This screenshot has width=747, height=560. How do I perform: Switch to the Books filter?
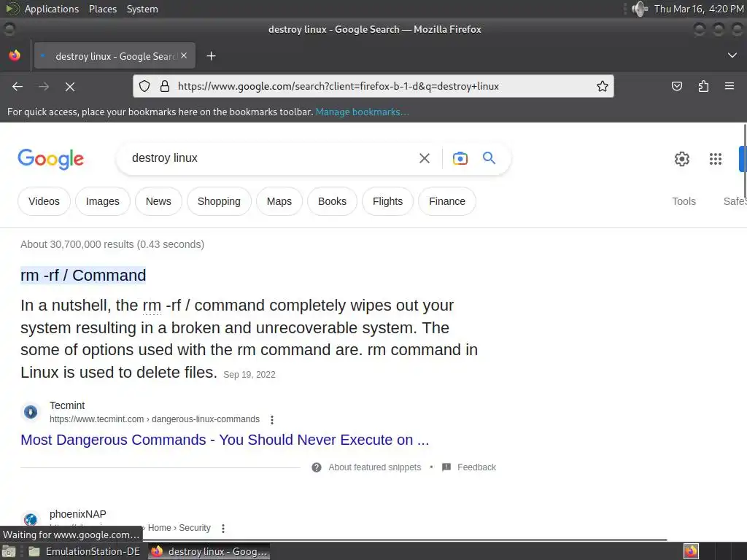[x=332, y=201]
